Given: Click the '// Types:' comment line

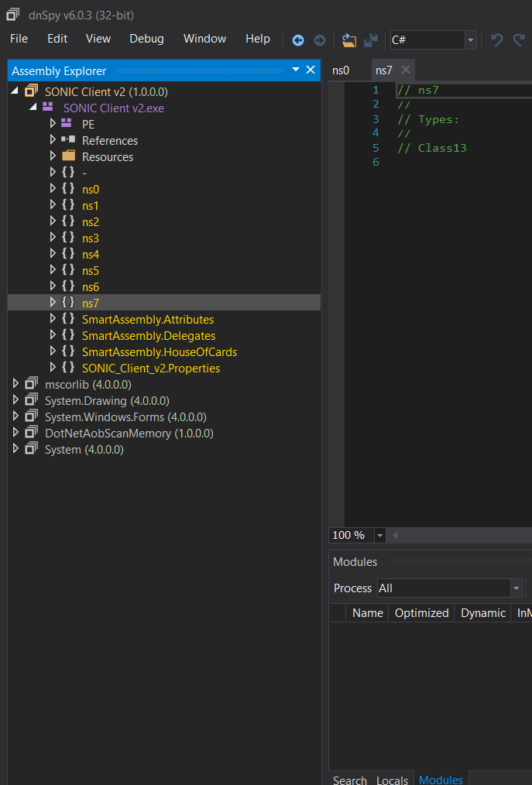Looking at the screenshot, I should [428, 119].
